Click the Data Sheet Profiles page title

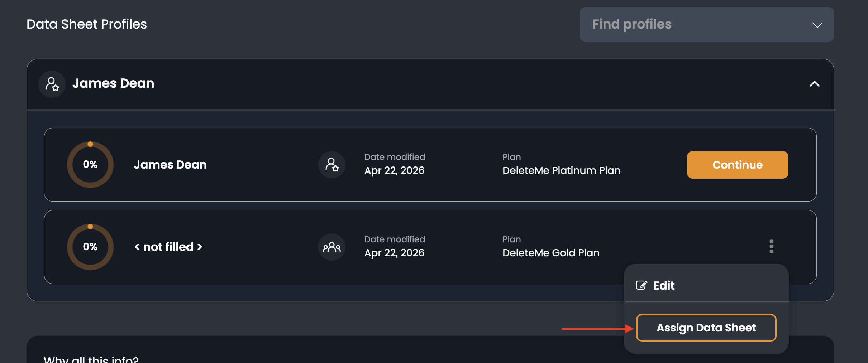click(87, 24)
